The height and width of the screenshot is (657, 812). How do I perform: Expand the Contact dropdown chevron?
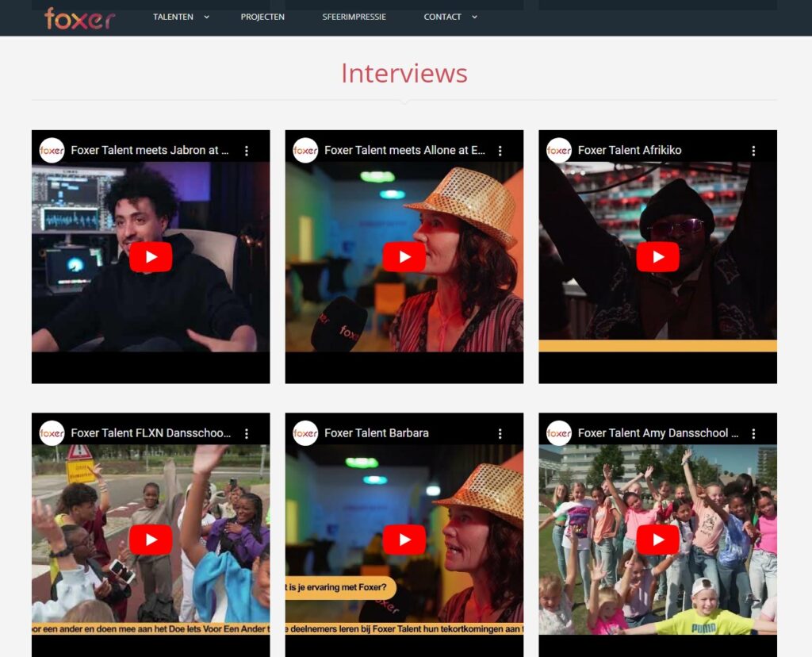tap(474, 17)
